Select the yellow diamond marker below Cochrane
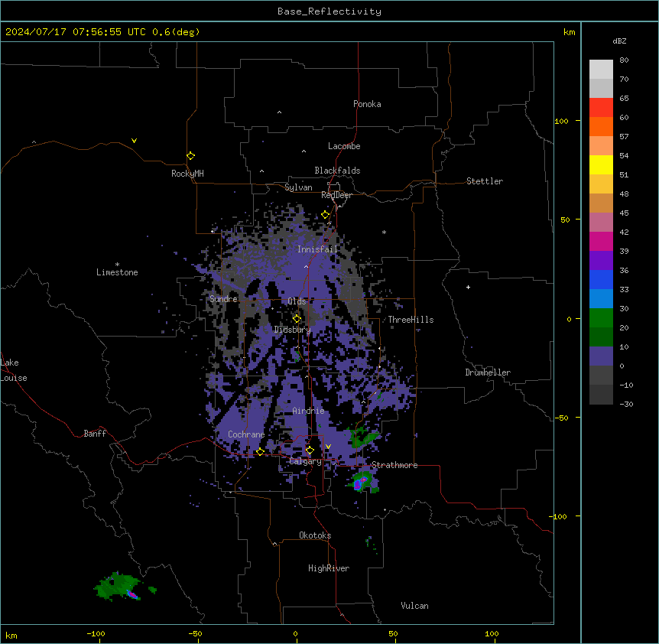659x644 pixels. 260,451
